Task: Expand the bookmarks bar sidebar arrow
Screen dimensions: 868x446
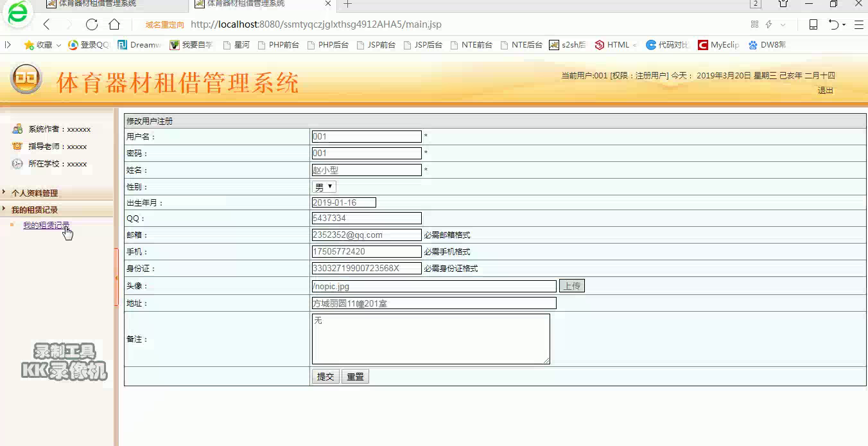Action: tap(8, 45)
